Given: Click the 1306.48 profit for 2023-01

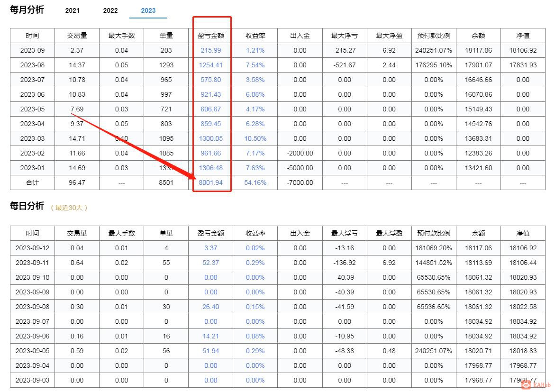Looking at the screenshot, I should tap(210, 167).
